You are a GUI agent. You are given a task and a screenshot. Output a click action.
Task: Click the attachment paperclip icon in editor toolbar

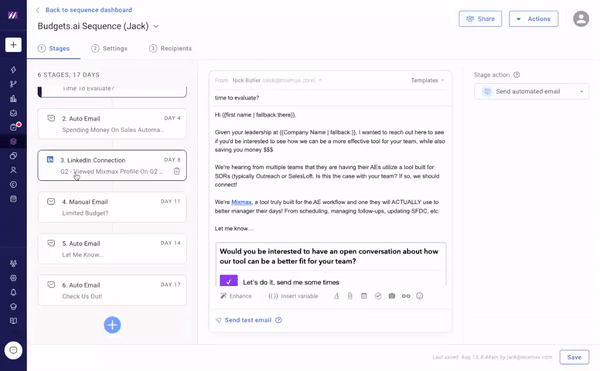click(x=350, y=296)
